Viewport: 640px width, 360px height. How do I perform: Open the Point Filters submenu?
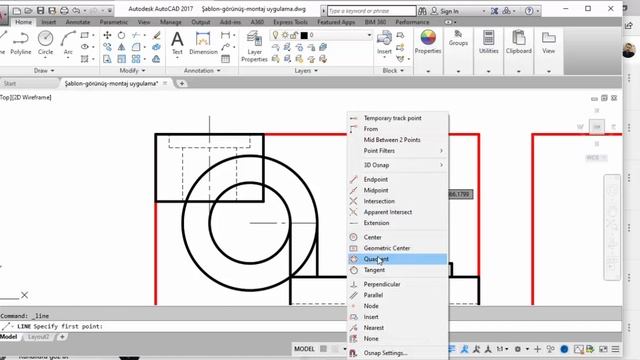tap(398, 151)
